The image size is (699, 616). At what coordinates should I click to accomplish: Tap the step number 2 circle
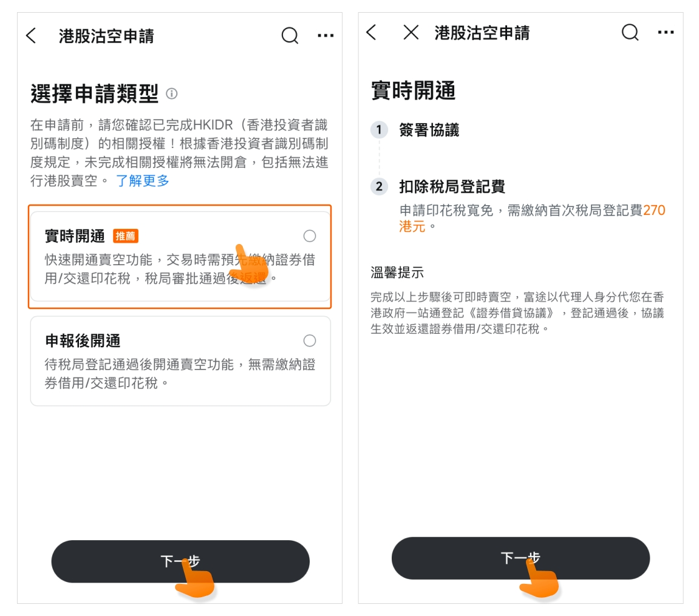379,186
